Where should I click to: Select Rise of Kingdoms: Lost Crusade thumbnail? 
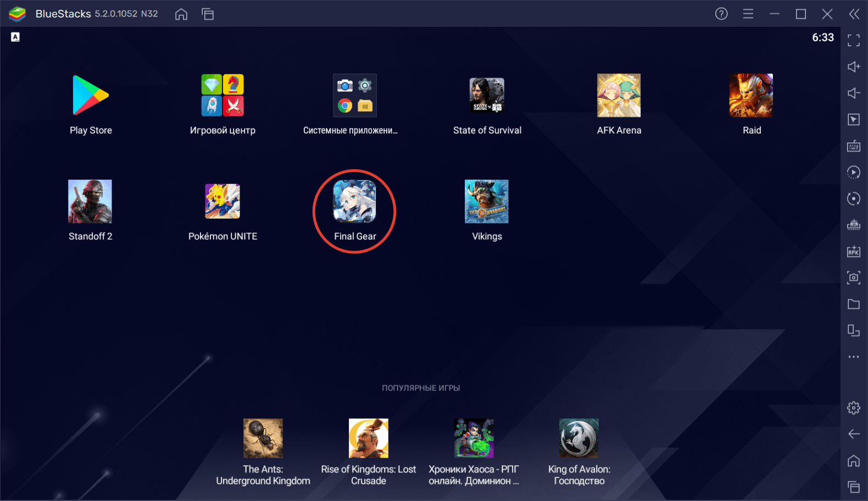pyautogui.click(x=369, y=438)
